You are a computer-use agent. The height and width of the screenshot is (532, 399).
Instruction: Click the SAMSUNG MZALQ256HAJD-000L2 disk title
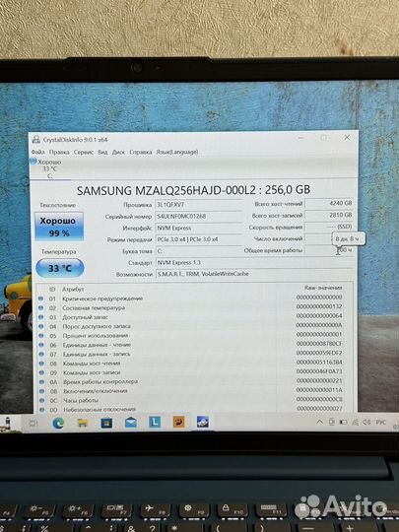(x=193, y=190)
